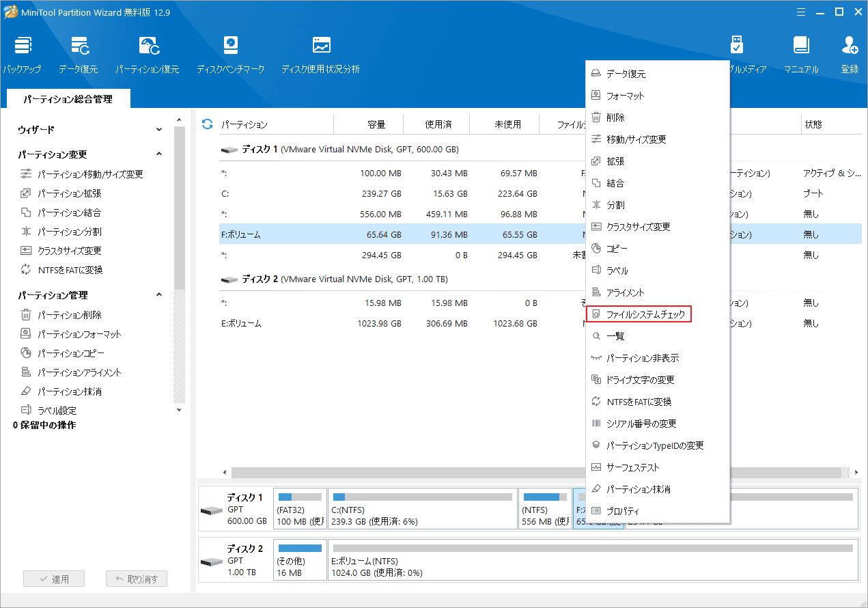The image size is (868, 608).
Task: Open the バックアップ toolbar tool
Action: pyautogui.click(x=22, y=55)
